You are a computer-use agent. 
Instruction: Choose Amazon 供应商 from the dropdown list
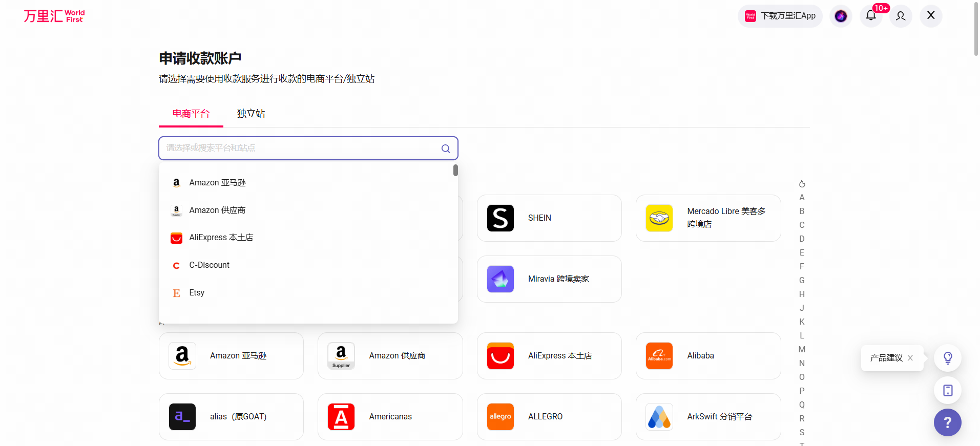pyautogui.click(x=306, y=210)
